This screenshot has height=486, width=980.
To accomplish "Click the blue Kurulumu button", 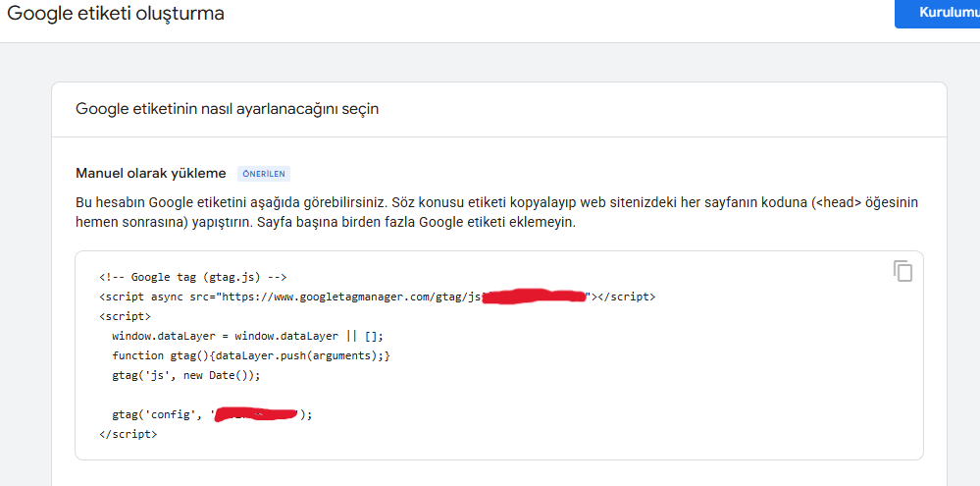I will (x=937, y=14).
